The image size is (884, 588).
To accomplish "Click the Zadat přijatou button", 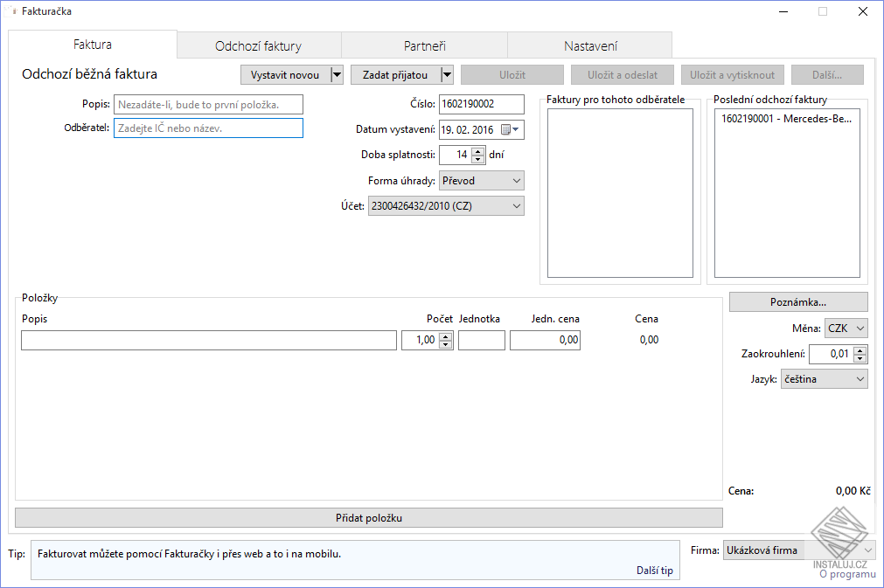I will (x=395, y=75).
